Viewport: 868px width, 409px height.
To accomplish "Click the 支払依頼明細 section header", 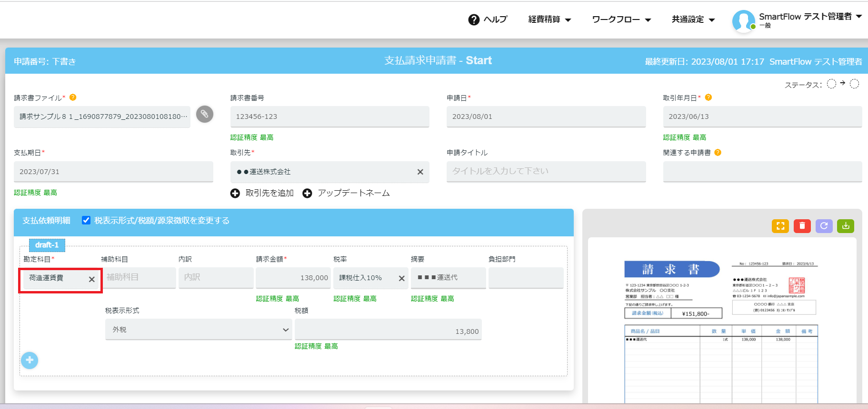I will tap(46, 220).
